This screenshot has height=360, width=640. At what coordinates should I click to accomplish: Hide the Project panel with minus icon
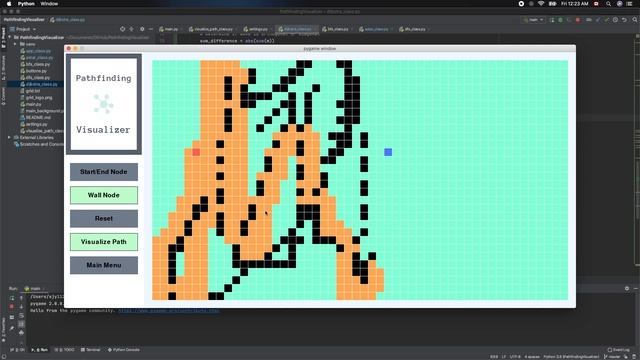point(151,29)
